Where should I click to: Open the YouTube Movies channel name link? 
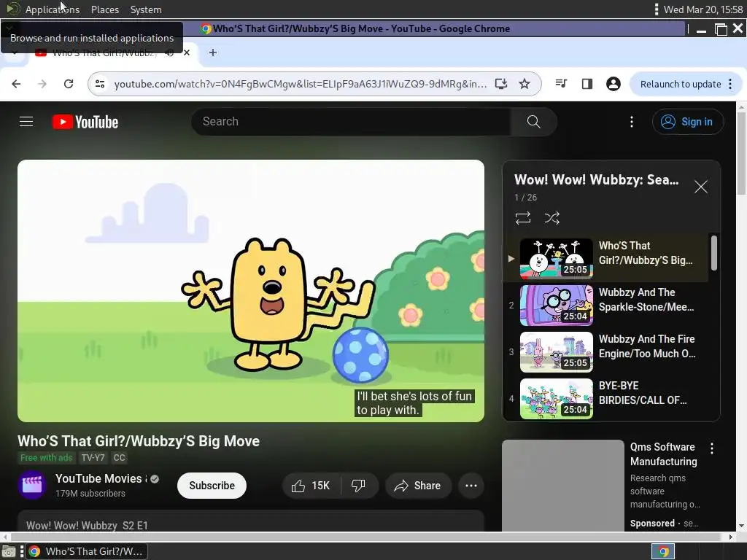(x=99, y=478)
